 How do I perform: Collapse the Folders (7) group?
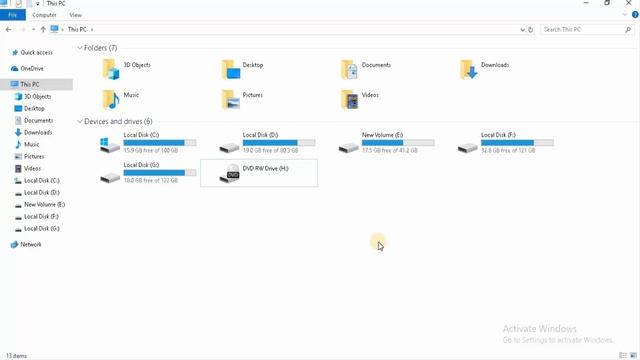(x=80, y=48)
